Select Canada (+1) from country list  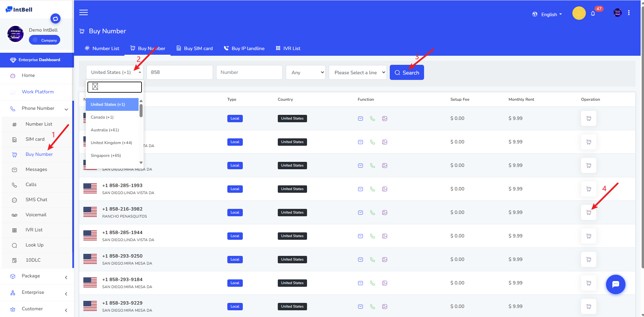[x=102, y=117]
